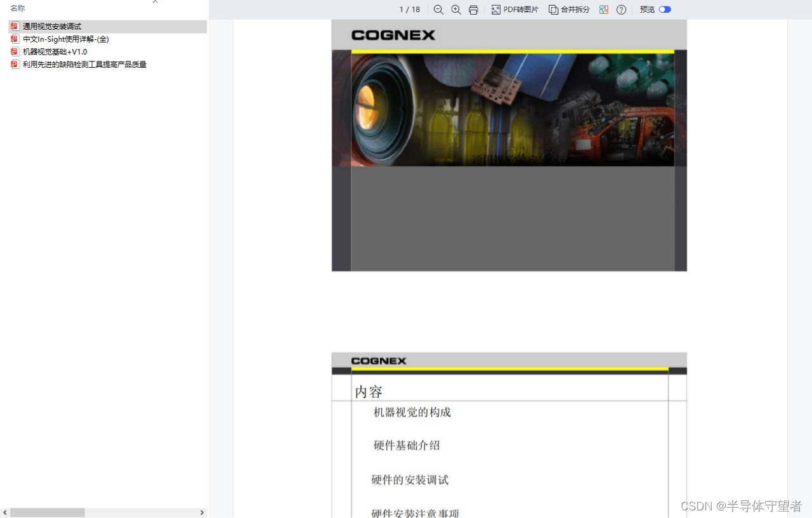Click COGNEX logo on second page

[379, 361]
